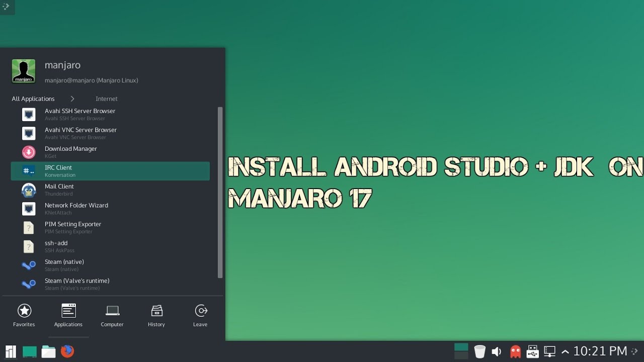
Task: Open the trash icon in tray
Action: tap(480, 351)
